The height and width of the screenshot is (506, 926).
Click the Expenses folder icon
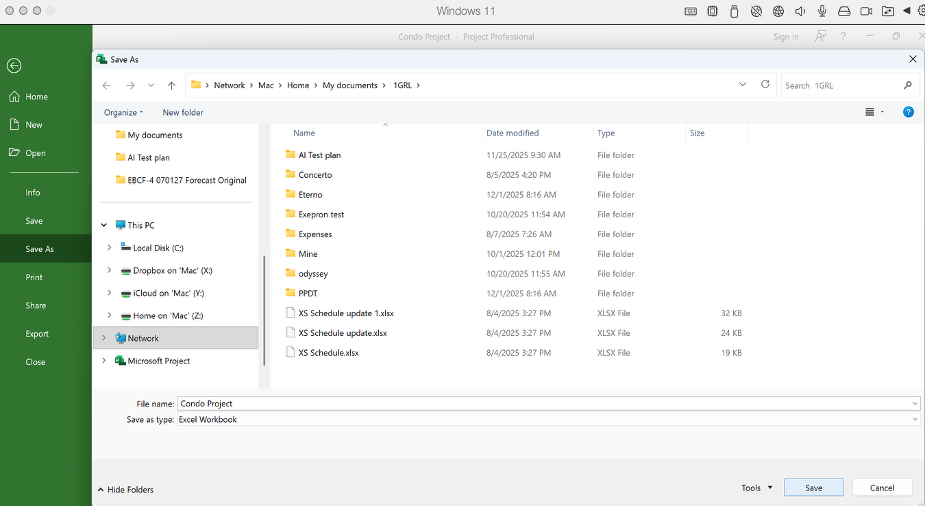290,233
